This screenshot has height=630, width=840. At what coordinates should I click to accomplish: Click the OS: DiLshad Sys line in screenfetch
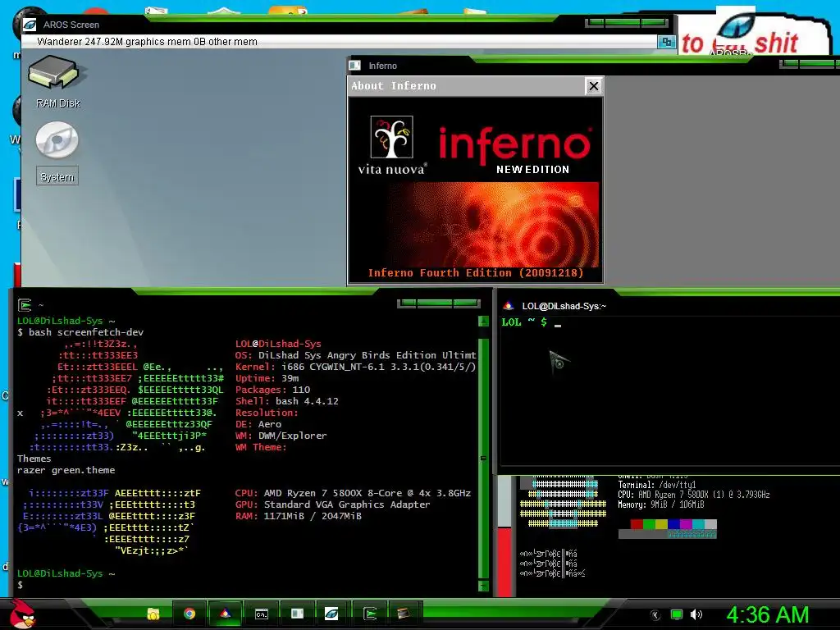coord(355,355)
